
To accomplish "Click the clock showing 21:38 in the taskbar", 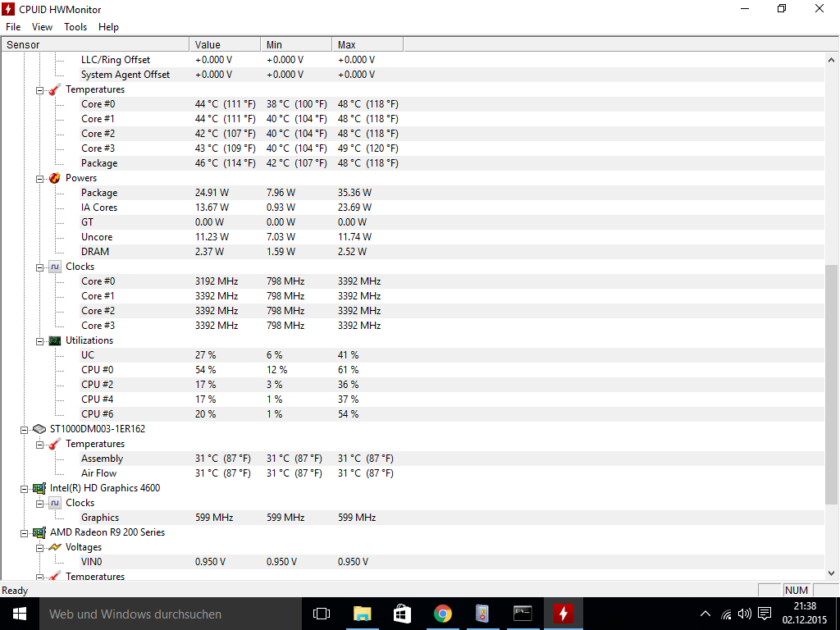I will click(805, 606).
